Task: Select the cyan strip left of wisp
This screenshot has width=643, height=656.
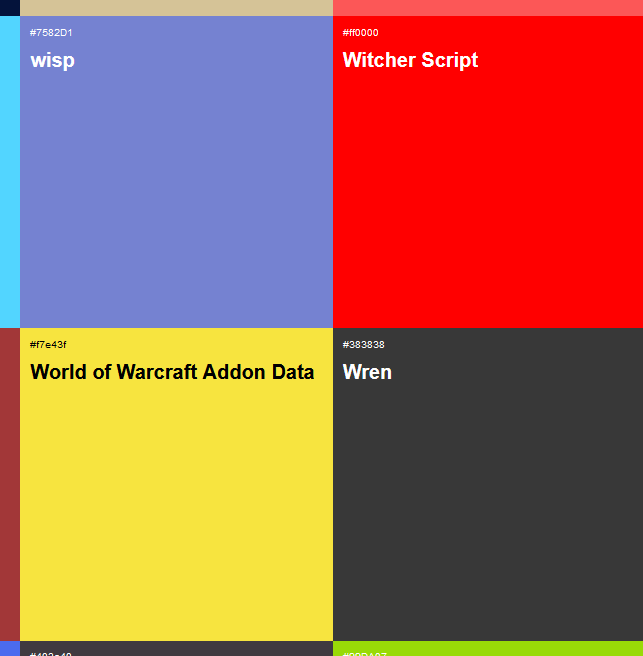Action: click(x=9, y=170)
